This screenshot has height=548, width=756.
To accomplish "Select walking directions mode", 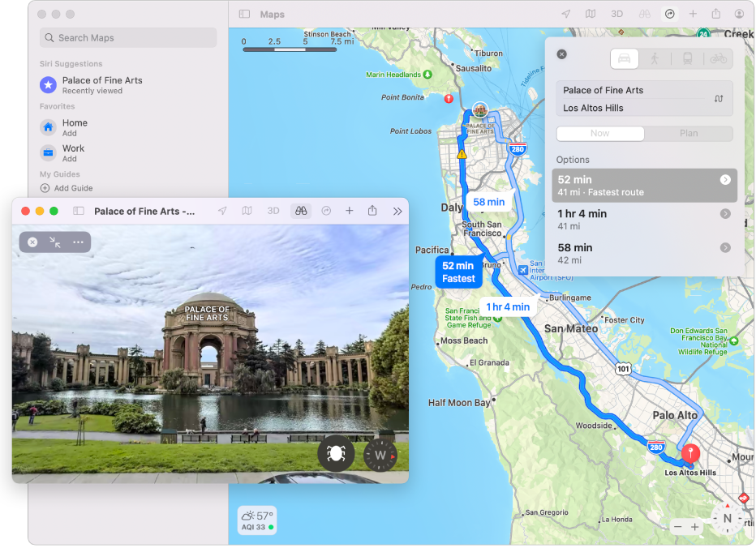I will pyautogui.click(x=656, y=58).
